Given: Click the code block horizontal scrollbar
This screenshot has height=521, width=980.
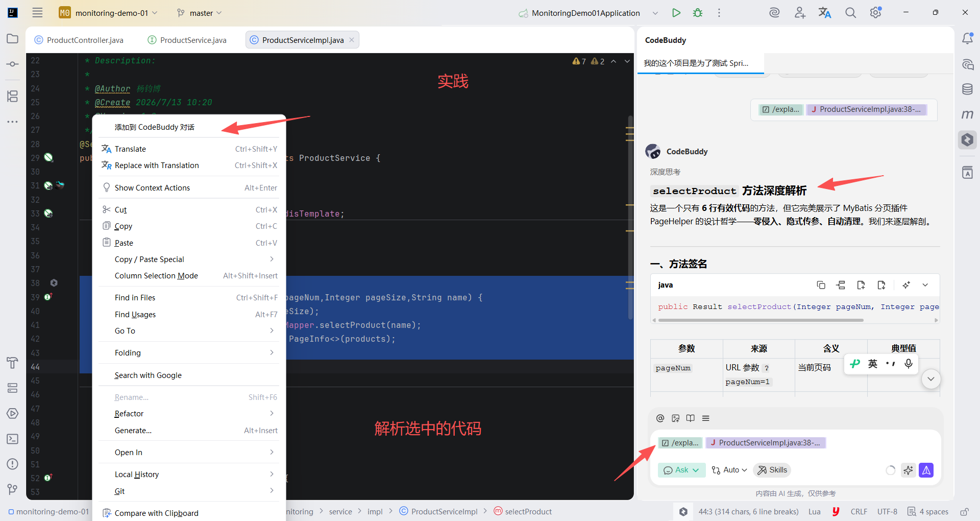Looking at the screenshot, I should click(x=761, y=320).
